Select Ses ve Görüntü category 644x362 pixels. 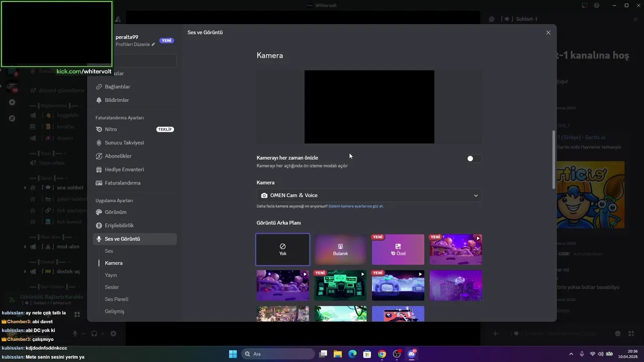pos(134,239)
